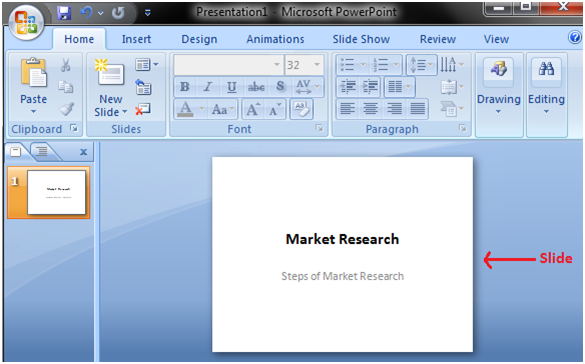
Task: Save the presentation using the floppy disk icon
Action: (64, 13)
